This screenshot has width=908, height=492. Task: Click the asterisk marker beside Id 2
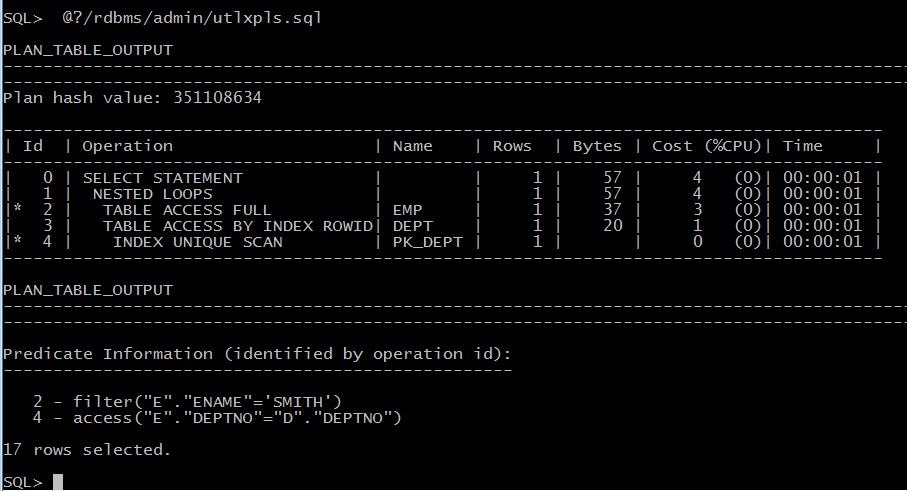[x=18, y=208]
